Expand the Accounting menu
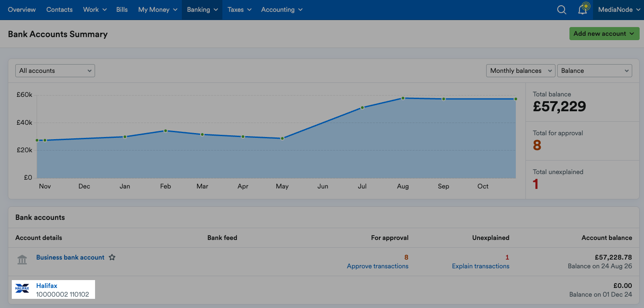The height and width of the screenshot is (308, 644). (x=282, y=10)
